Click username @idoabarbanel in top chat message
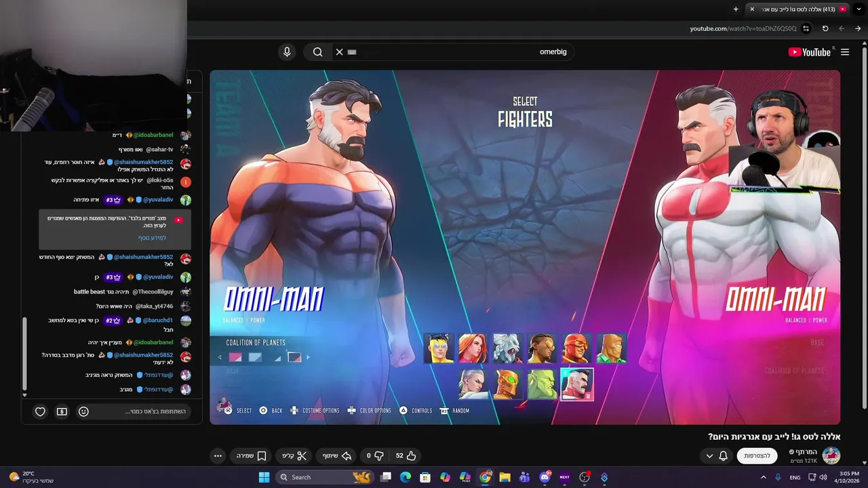This screenshot has height=488, width=868. [x=153, y=135]
